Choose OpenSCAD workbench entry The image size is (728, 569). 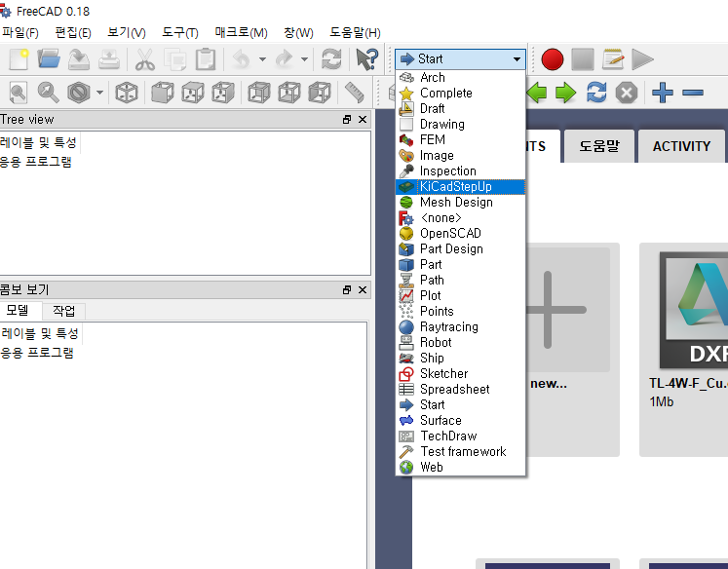tap(460, 234)
